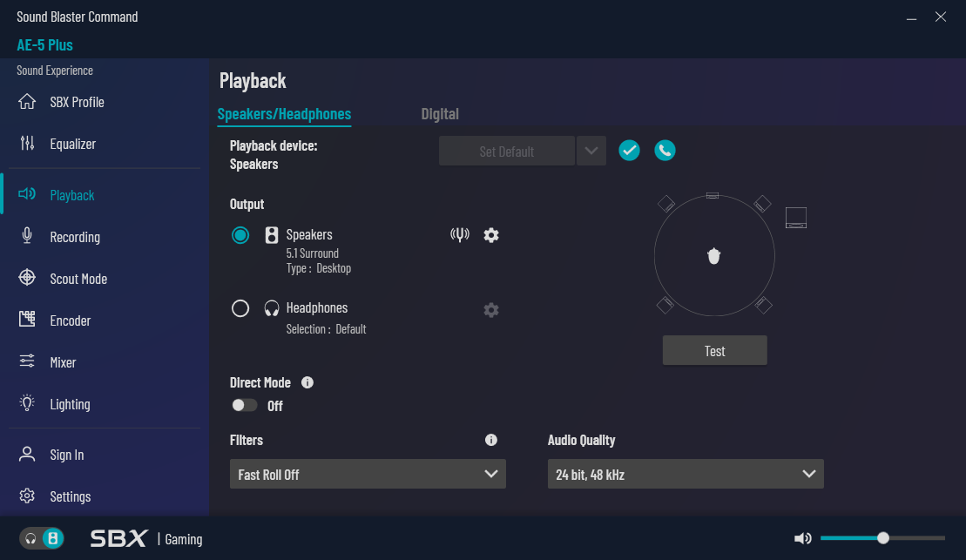
Task: Click the Recording microphone icon
Action: point(27,235)
